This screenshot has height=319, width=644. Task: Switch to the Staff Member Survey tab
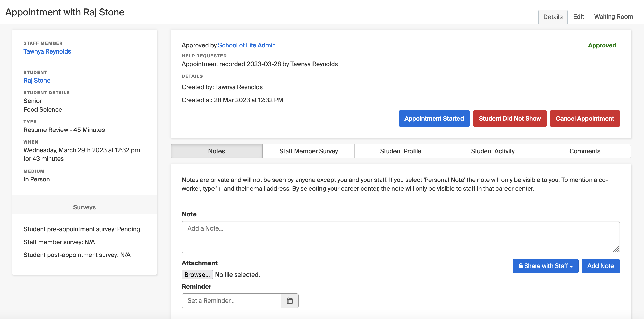click(308, 151)
